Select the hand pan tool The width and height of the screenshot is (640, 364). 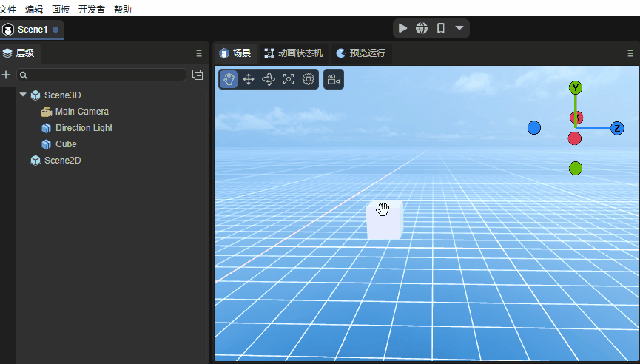pos(229,79)
